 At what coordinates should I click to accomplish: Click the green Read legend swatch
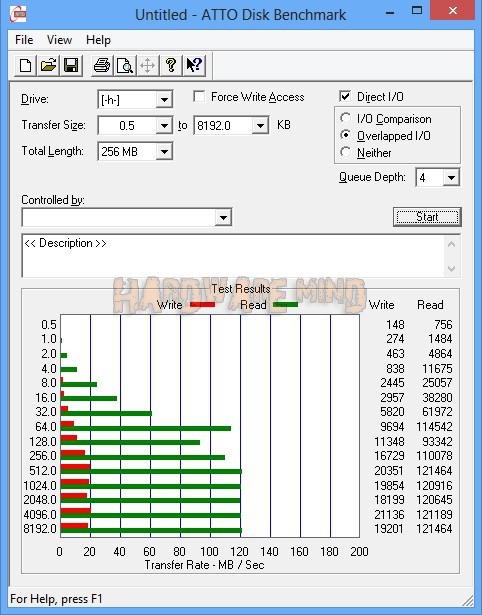286,304
